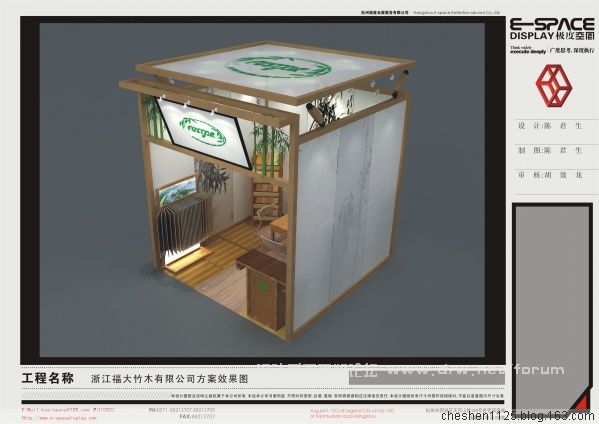Open the cheshen1125.blog.163.com watermark link

(x=519, y=416)
